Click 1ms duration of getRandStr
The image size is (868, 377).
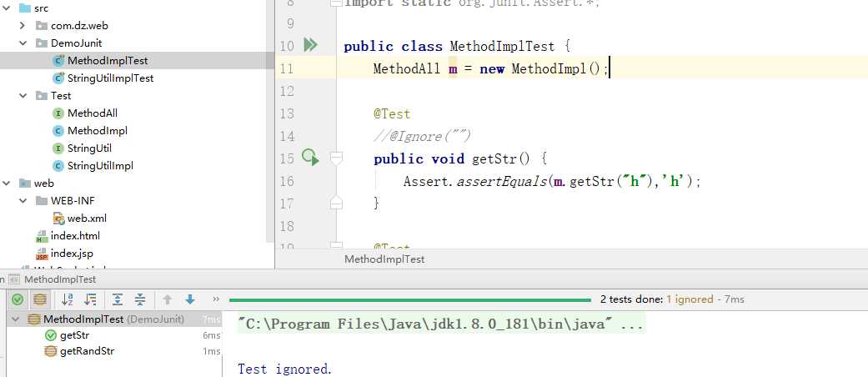(212, 351)
